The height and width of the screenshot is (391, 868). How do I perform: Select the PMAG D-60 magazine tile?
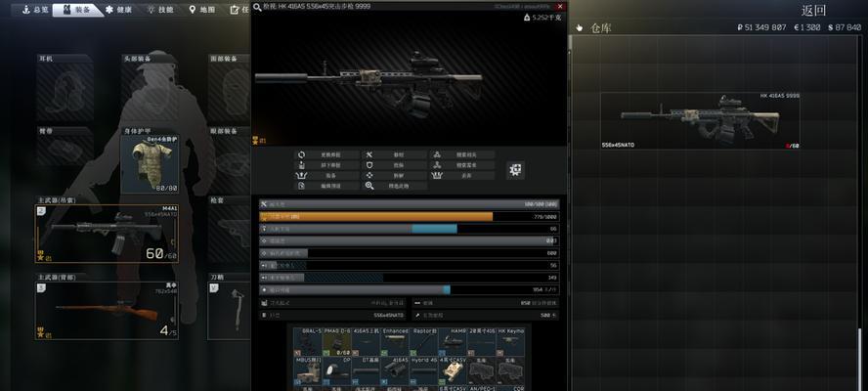click(x=336, y=342)
